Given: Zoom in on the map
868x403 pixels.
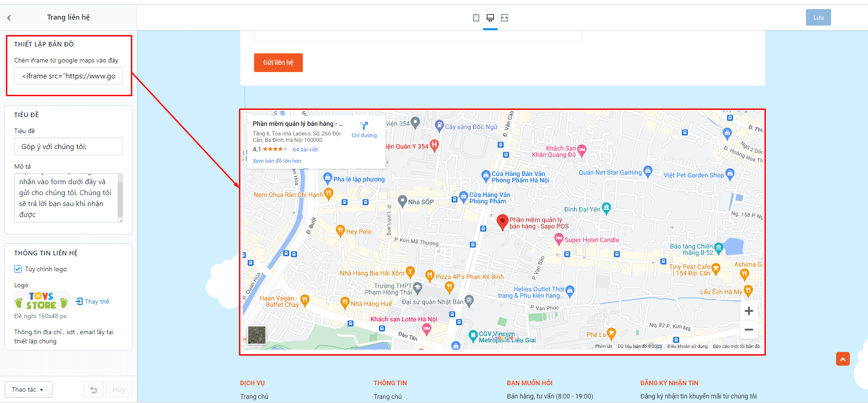Looking at the screenshot, I should [x=748, y=311].
